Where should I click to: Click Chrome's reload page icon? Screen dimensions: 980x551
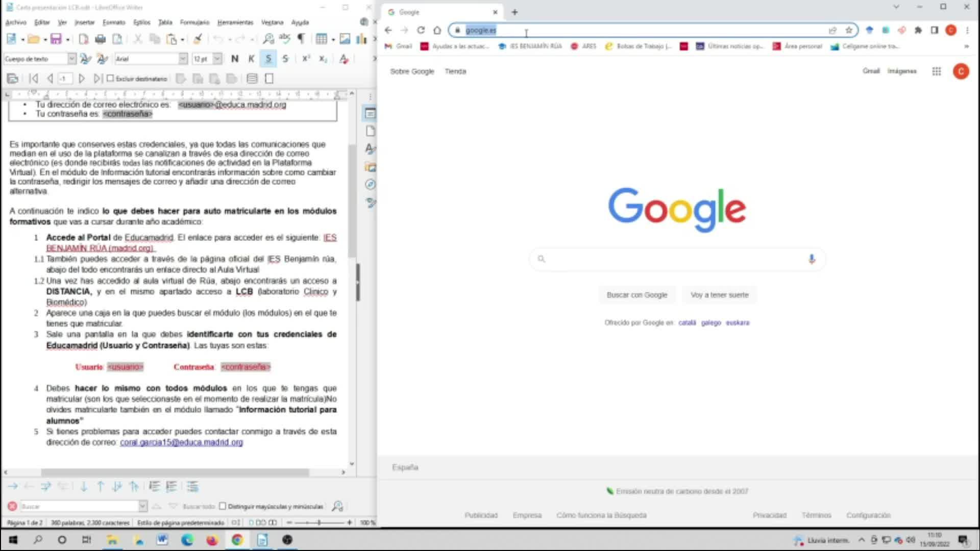pyautogui.click(x=421, y=30)
